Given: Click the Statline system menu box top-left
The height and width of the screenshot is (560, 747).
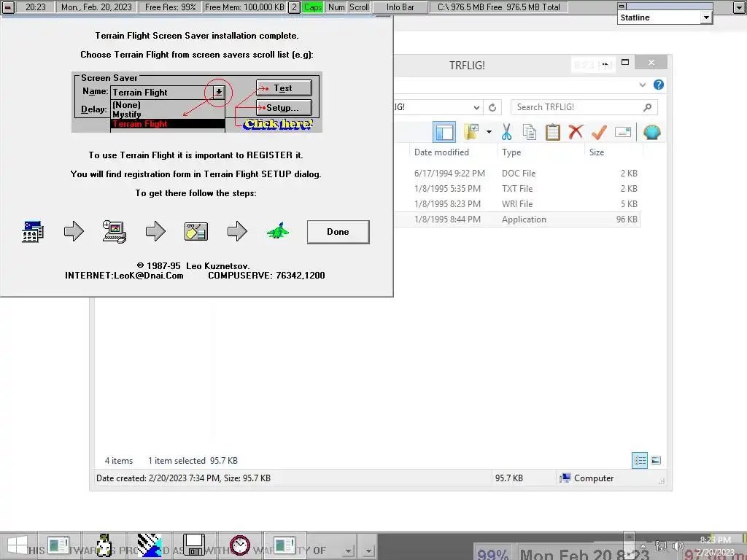Looking at the screenshot, I should pyautogui.click(x=622, y=6).
